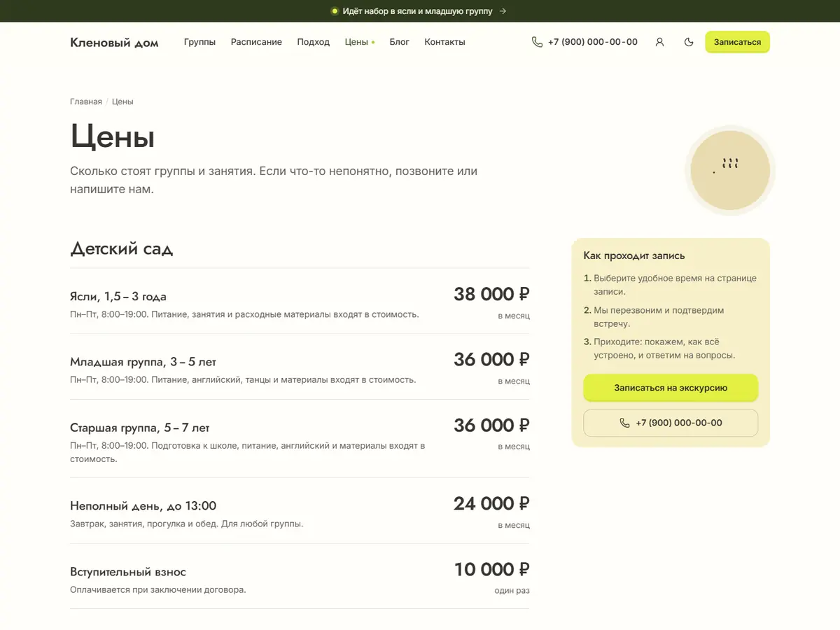This screenshot has width=840, height=630.
Task: Open the enrollment announcement for ясли и младшую группу
Action: (x=418, y=11)
